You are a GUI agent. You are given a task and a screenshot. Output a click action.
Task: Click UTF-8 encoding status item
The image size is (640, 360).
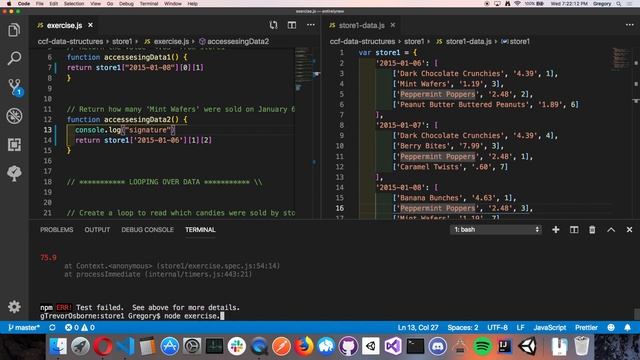(497, 327)
